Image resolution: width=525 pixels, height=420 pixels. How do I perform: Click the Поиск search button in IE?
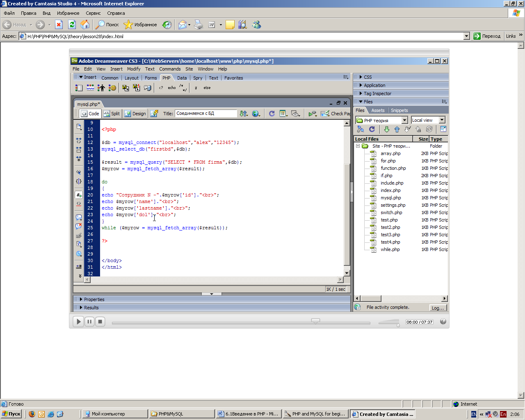[x=107, y=25]
